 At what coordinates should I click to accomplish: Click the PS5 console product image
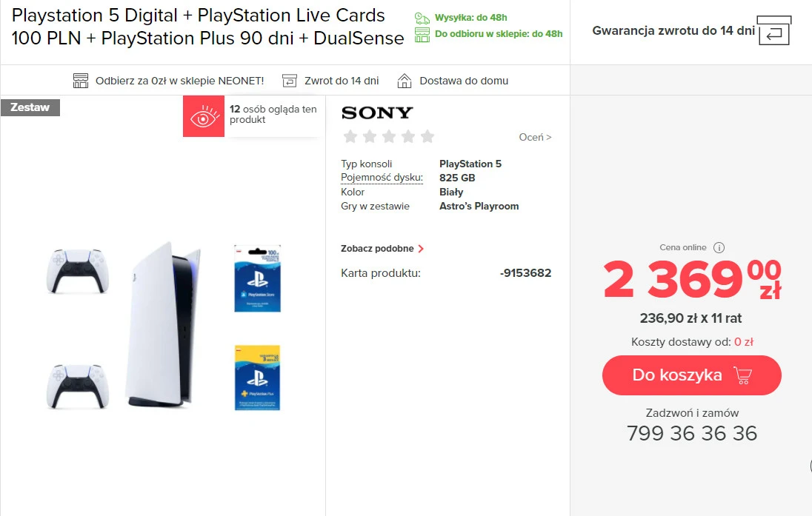tap(163, 324)
